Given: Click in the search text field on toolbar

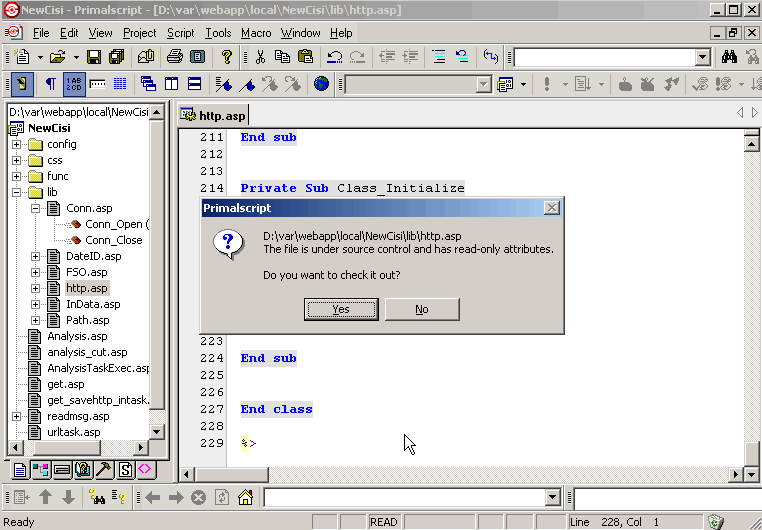Looking at the screenshot, I should (x=604, y=57).
